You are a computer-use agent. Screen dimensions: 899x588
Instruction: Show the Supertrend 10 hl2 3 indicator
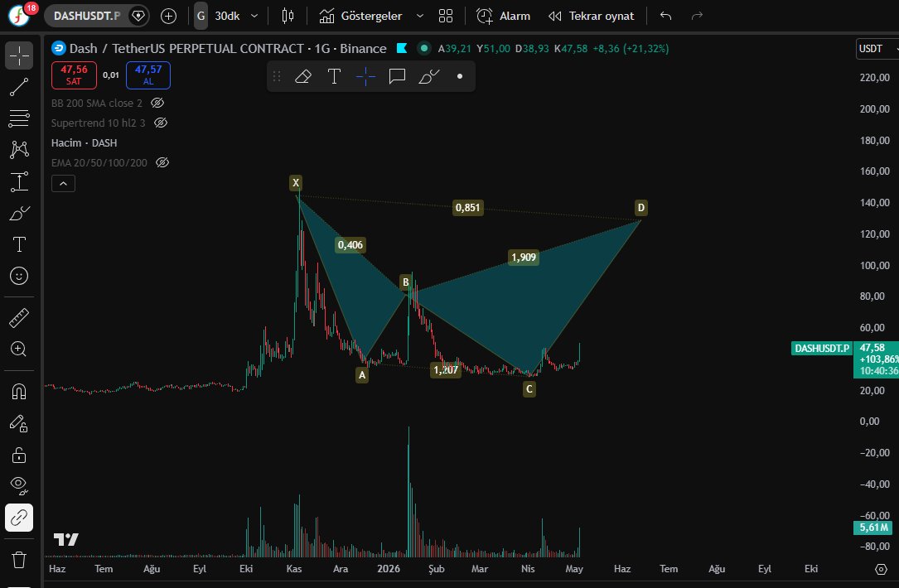(x=161, y=123)
